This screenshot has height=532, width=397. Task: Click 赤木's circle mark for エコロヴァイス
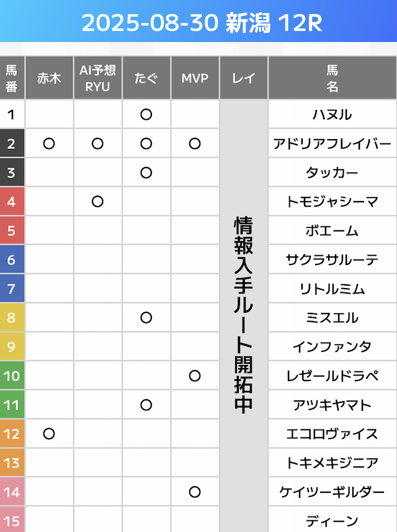point(49,433)
